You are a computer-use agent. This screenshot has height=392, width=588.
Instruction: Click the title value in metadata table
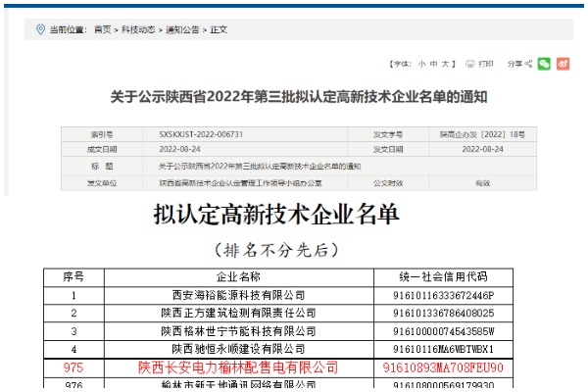[x=260, y=167]
